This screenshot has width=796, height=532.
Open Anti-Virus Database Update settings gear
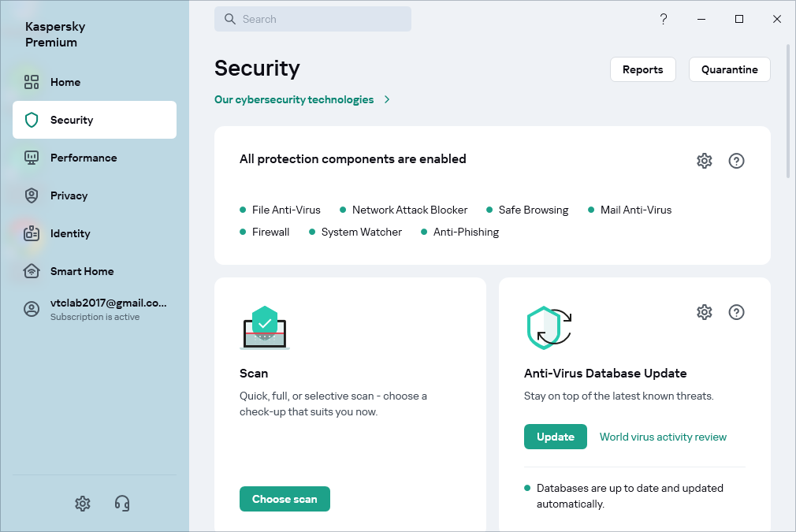tap(704, 312)
